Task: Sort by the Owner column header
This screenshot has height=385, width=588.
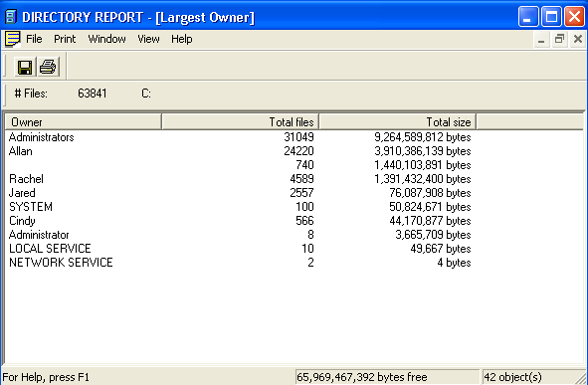Action: [84, 122]
